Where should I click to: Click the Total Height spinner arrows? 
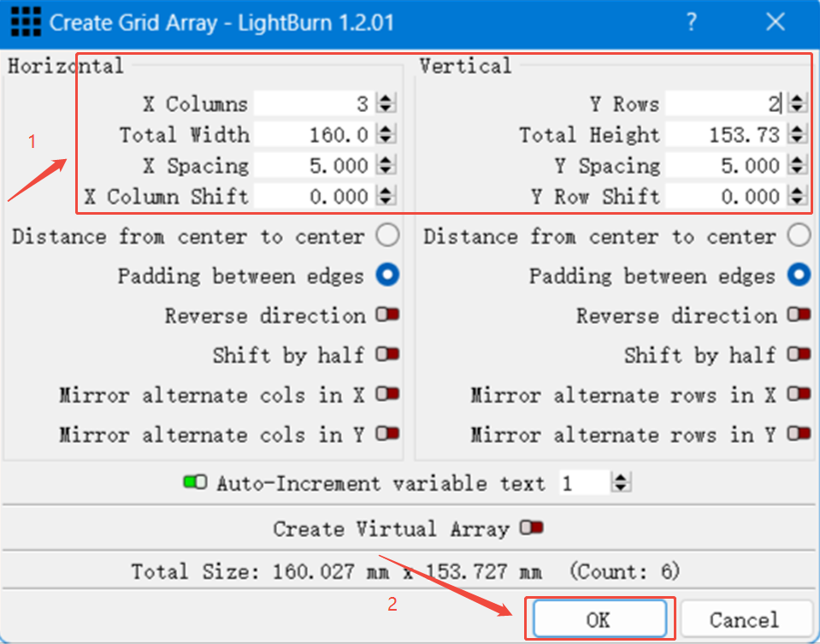tap(797, 135)
